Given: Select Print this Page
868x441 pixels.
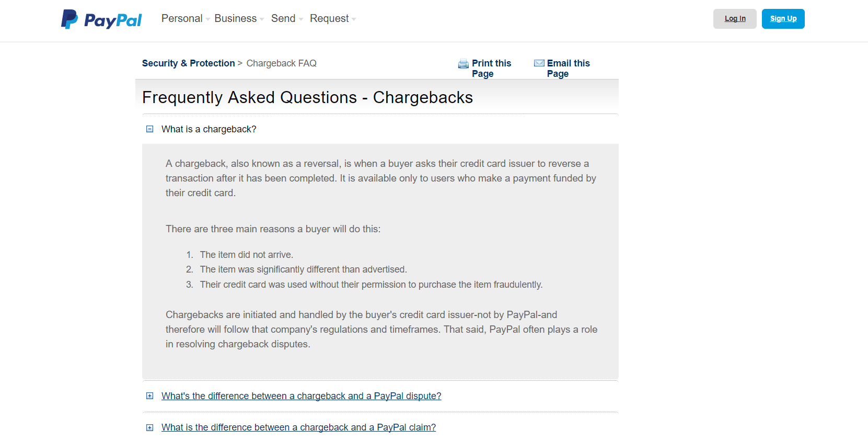Looking at the screenshot, I should 491,68.
